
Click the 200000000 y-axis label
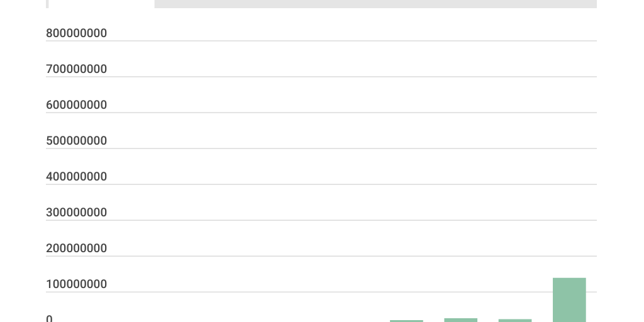pos(76,248)
